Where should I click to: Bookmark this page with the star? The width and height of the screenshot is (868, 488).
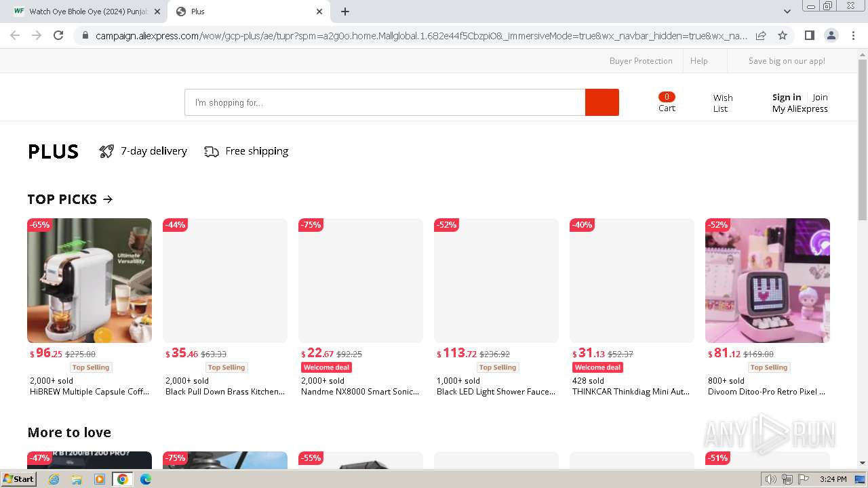(x=783, y=35)
